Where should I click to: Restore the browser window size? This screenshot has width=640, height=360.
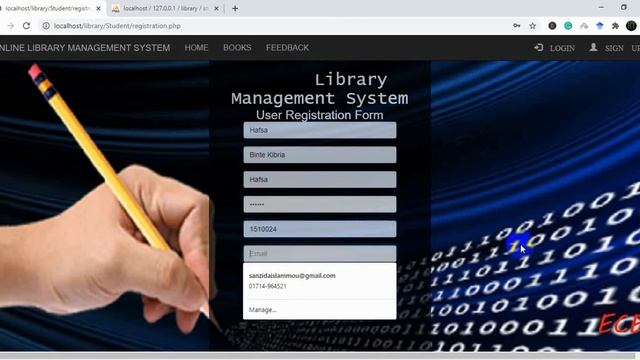tap(624, 7)
